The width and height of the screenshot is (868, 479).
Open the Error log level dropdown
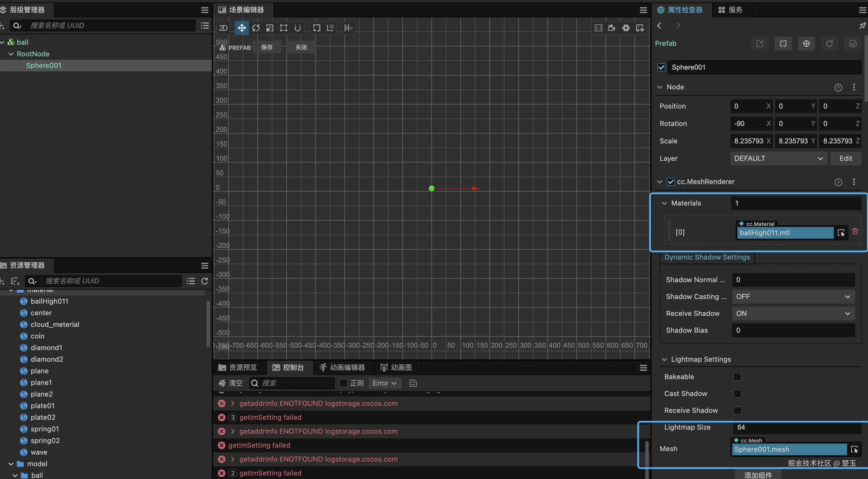[384, 383]
